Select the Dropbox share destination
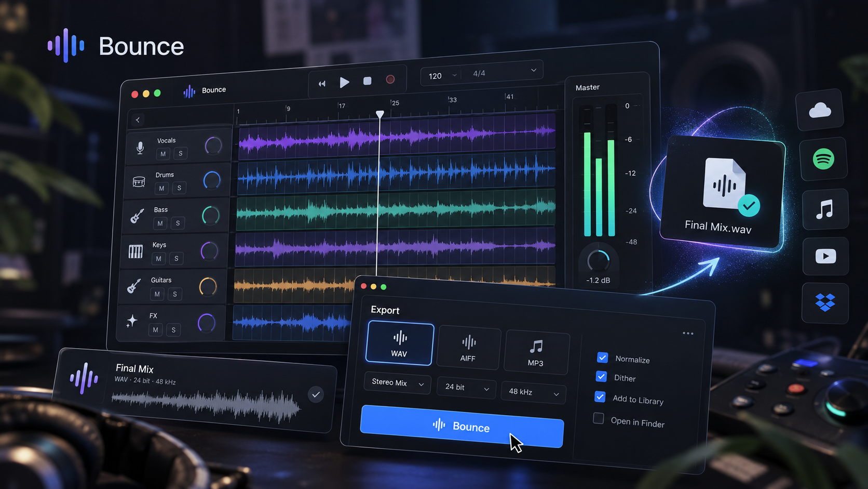868x489 pixels. tap(825, 302)
